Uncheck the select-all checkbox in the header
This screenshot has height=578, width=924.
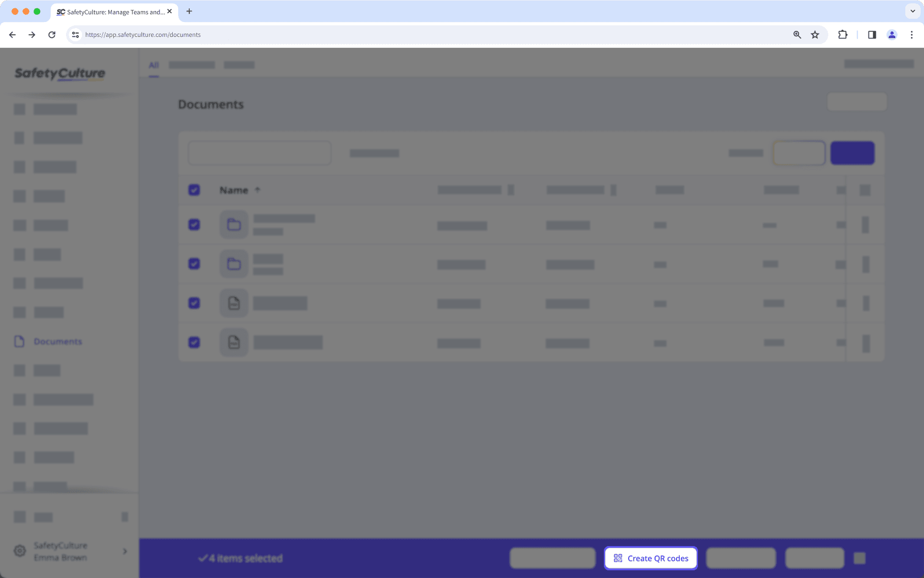tap(194, 189)
